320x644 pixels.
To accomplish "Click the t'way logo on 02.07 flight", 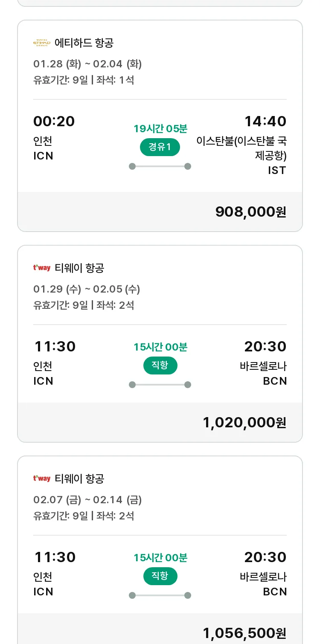I will coord(42,479).
